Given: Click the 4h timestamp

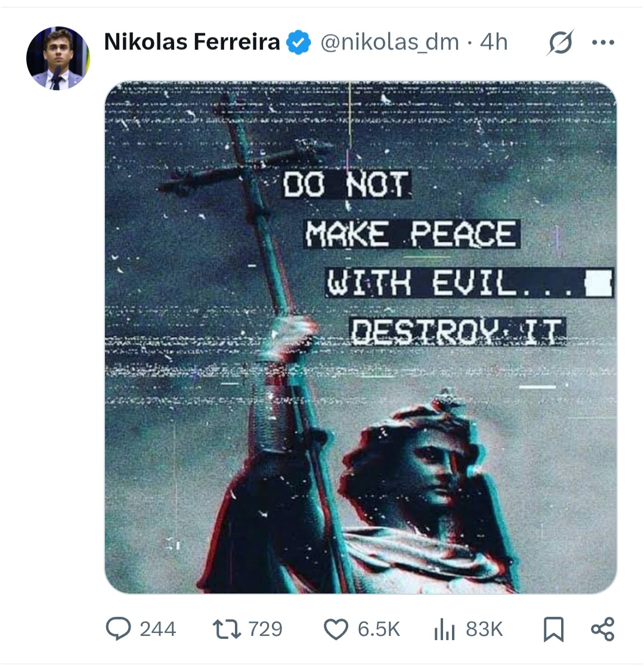Looking at the screenshot, I should point(494,42).
